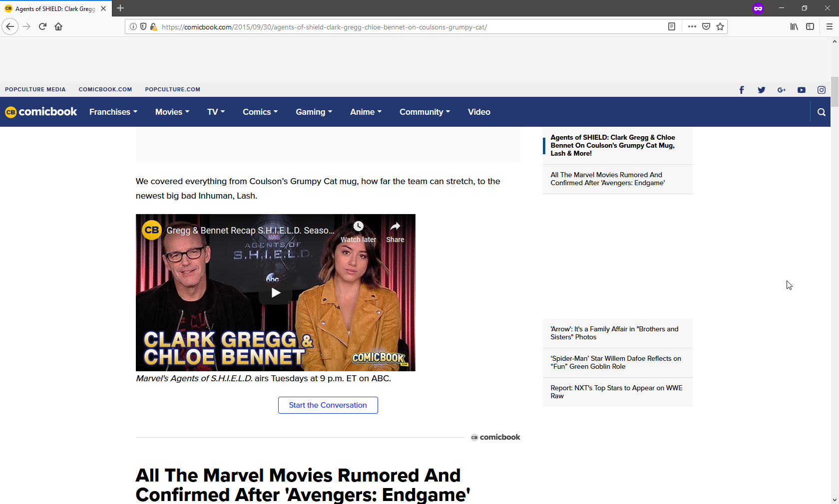Add video to Watch later
This screenshot has width=839, height=504.
coord(359,233)
